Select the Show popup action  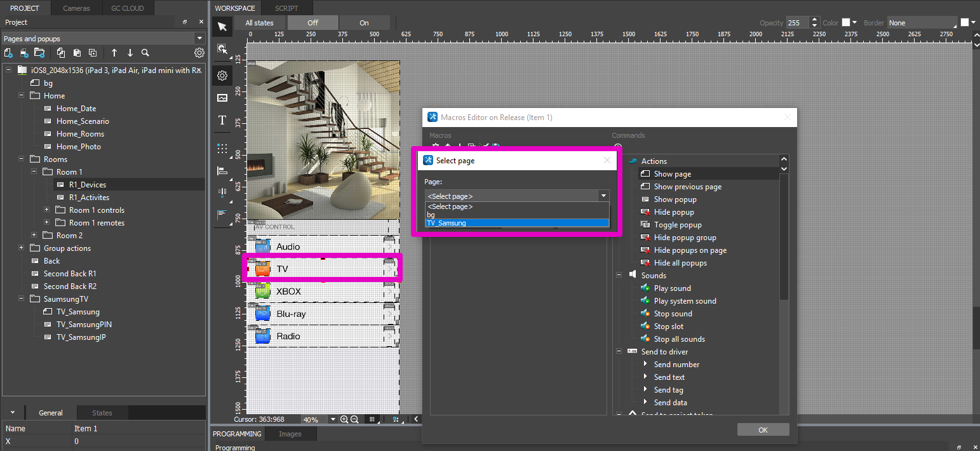pos(676,199)
